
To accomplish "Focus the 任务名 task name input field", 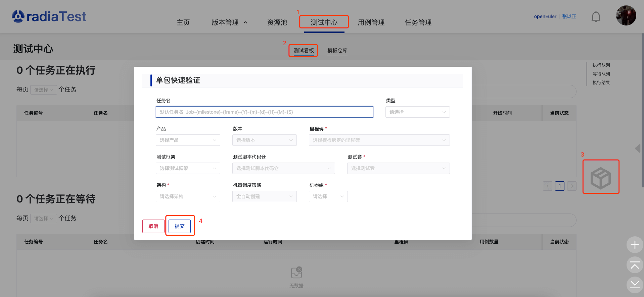I will coord(264,112).
